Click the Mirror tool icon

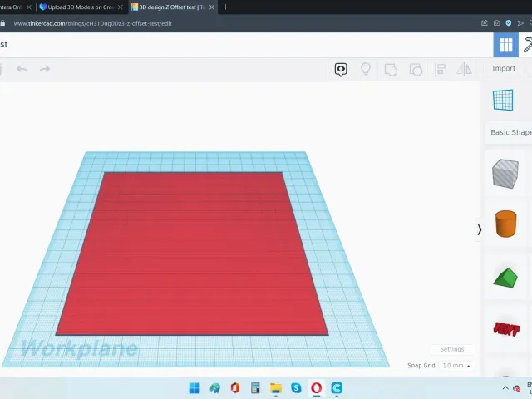(464, 69)
